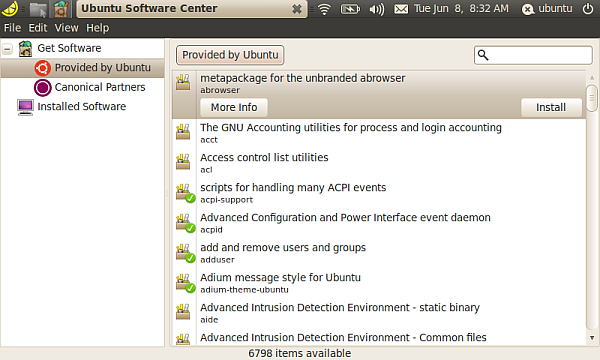The width and height of the screenshot is (600, 360).
Task: Open the messaging envelope indicator
Action: pyautogui.click(x=401, y=9)
